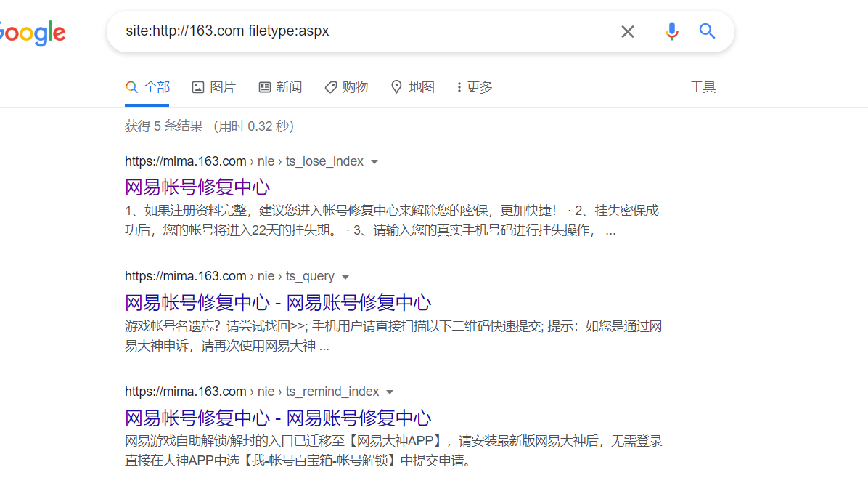
Task: Open result title under ts_query URL
Action: [x=278, y=303]
